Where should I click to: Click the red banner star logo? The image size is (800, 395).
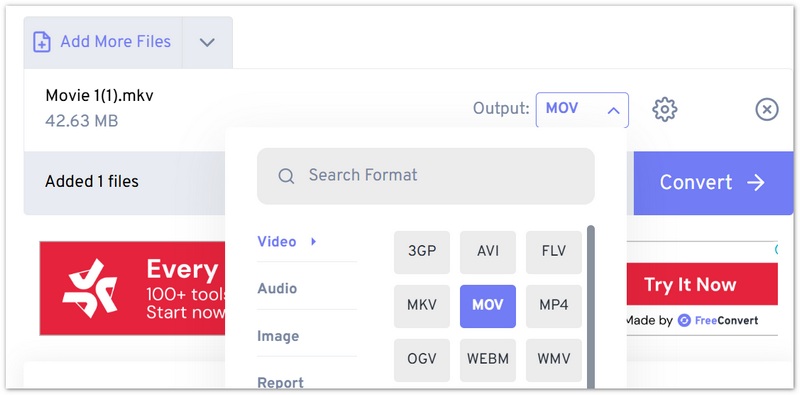pos(90,288)
